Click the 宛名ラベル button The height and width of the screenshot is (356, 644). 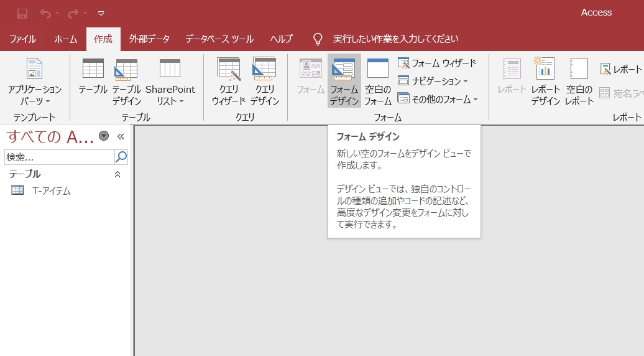pos(621,93)
